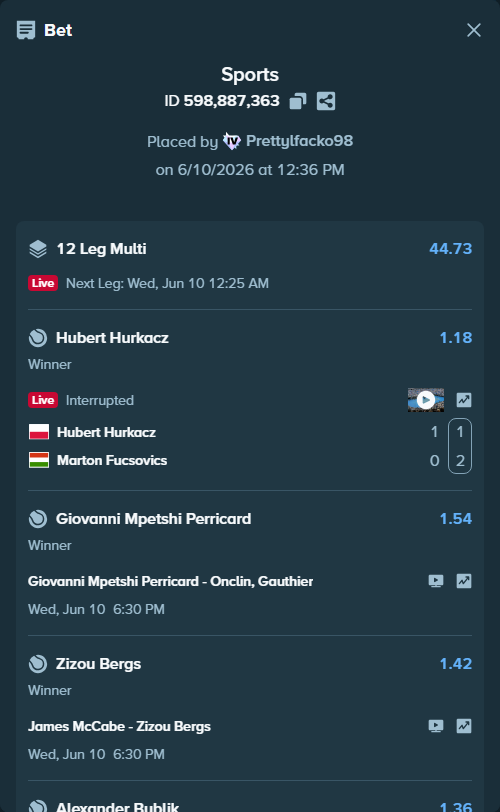The width and height of the screenshot is (500, 812).
Task: Select Marton Fucsovics in the live scoreboard
Action: (112, 460)
